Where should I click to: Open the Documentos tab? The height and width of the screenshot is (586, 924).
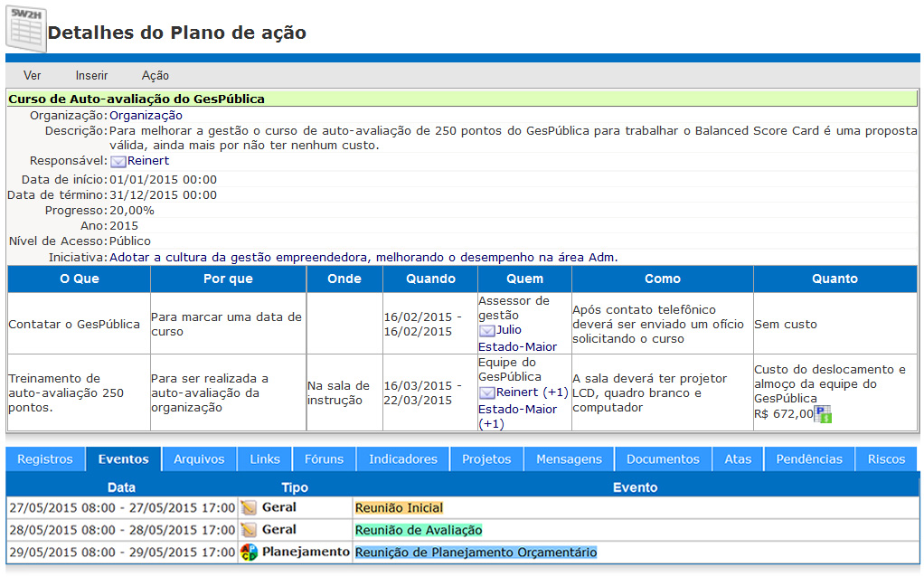[x=663, y=459]
